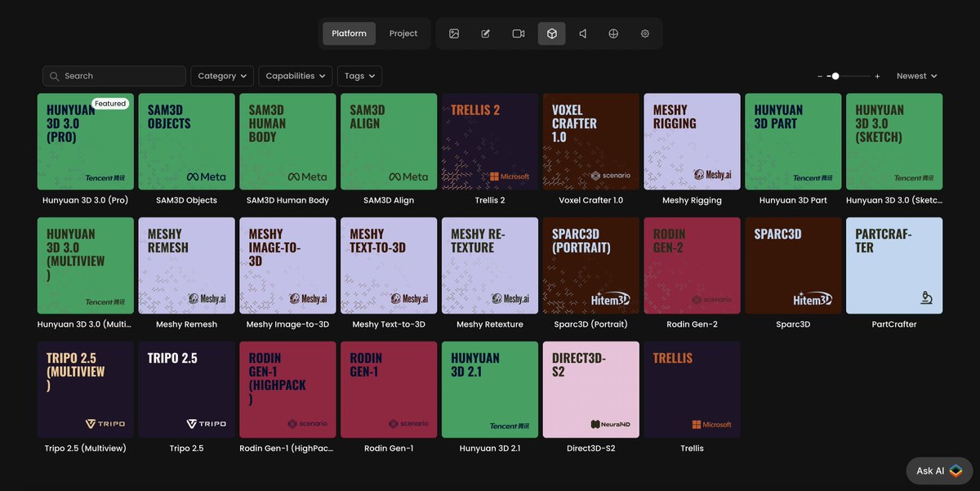This screenshot has width=980, height=491.
Task: Click the search magnifier icon
Action: pos(53,75)
